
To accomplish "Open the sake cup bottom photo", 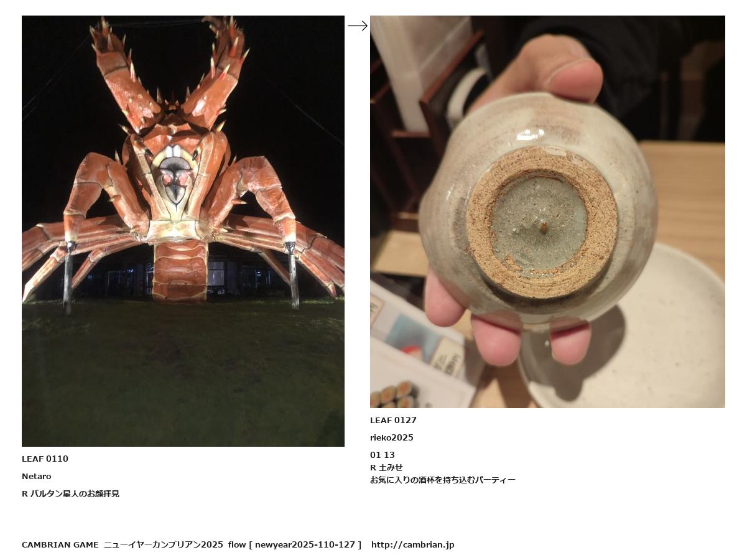I will click(547, 212).
